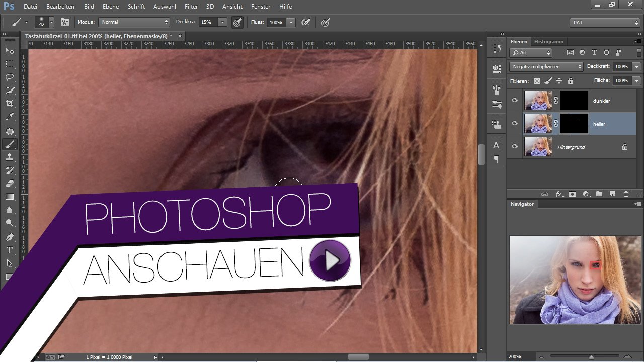
Task: Open the Fläche fill dropdown arrow
Action: (637, 81)
